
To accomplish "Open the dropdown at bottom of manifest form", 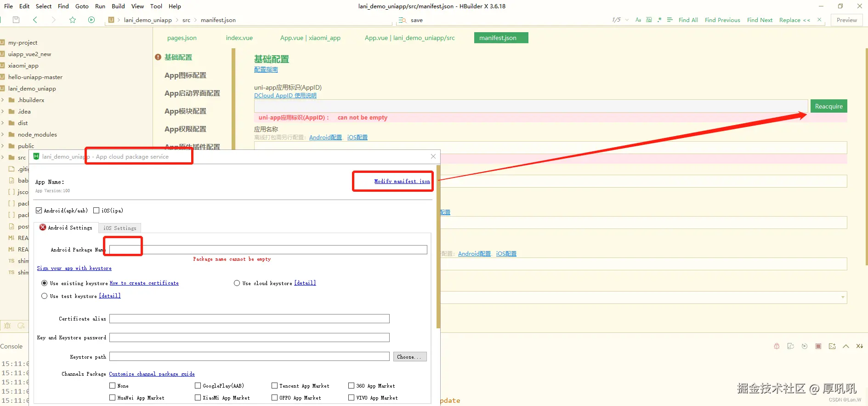I will 843,297.
